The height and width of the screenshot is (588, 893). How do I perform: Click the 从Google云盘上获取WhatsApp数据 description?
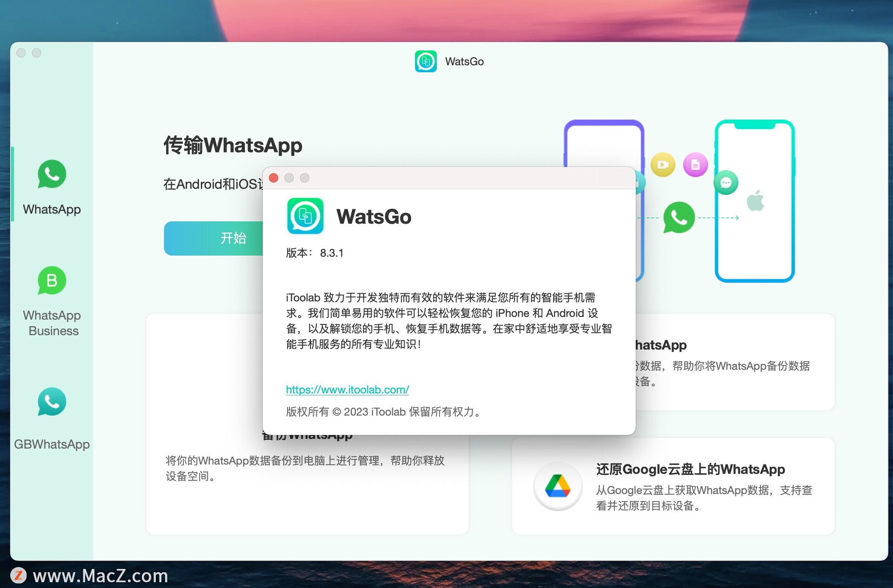pyautogui.click(x=704, y=498)
